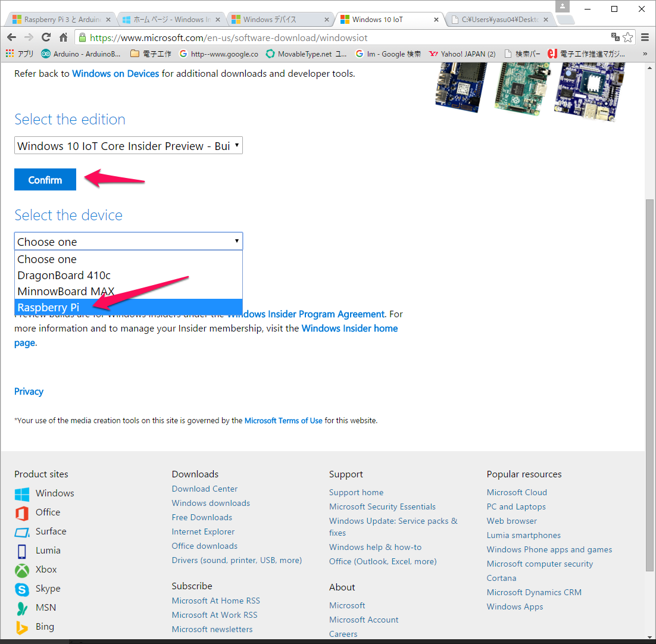Open the Chrome menu (three lines)
This screenshot has height=644, width=656.
[x=645, y=37]
